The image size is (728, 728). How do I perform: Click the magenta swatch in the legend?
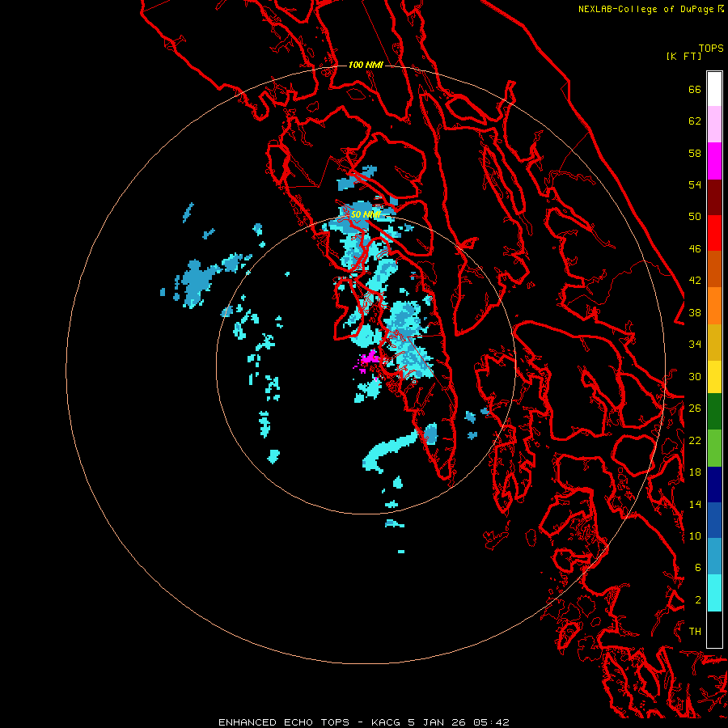714,161
